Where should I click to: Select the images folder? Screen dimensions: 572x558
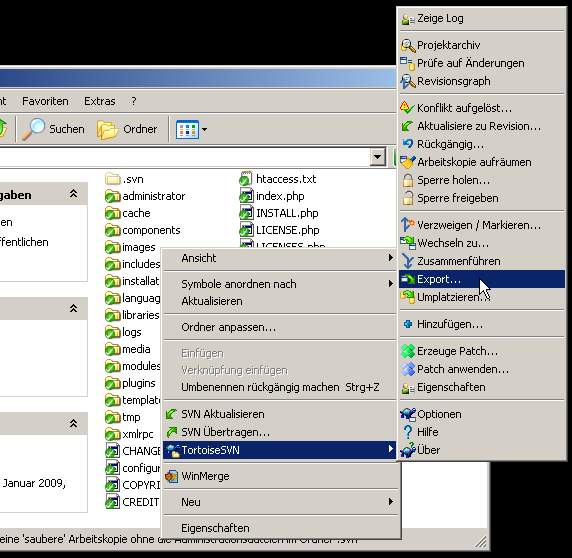click(x=130, y=247)
